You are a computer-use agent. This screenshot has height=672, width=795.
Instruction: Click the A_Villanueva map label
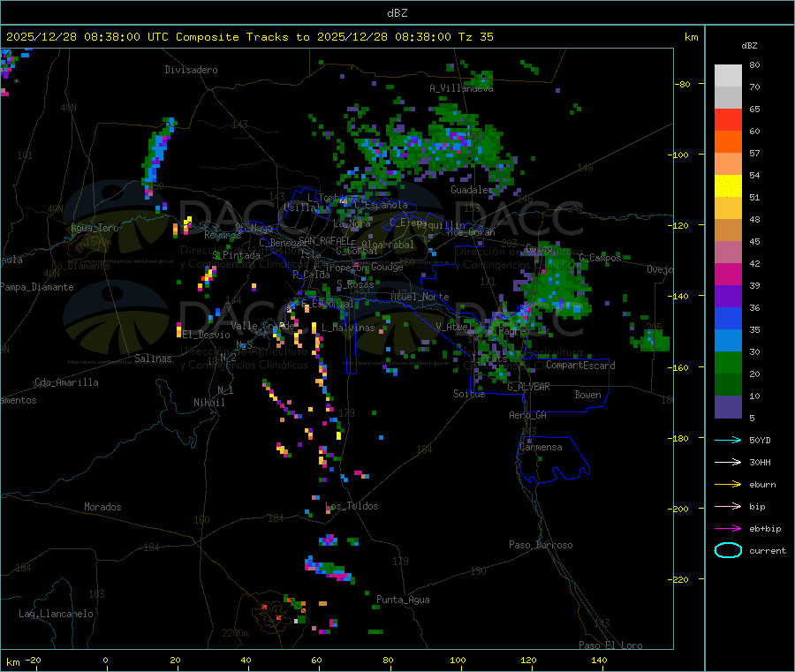click(461, 88)
